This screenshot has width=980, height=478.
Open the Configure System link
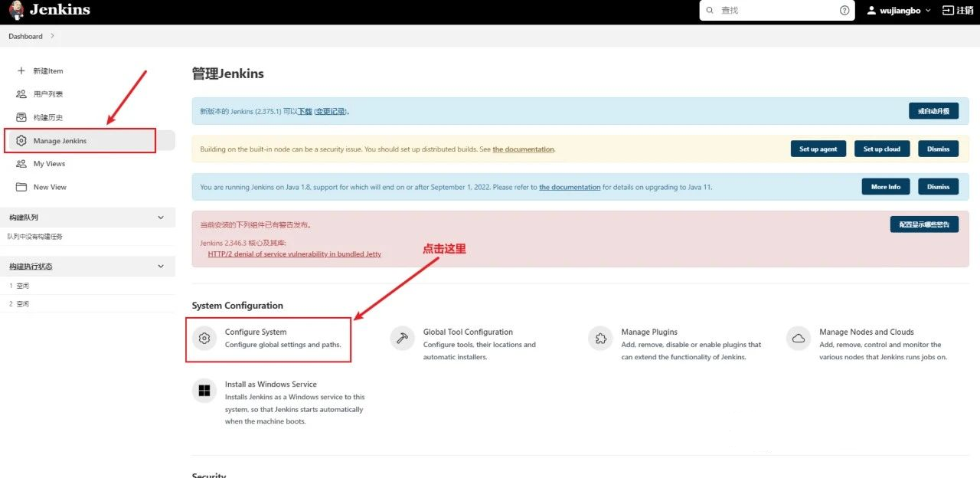point(256,332)
